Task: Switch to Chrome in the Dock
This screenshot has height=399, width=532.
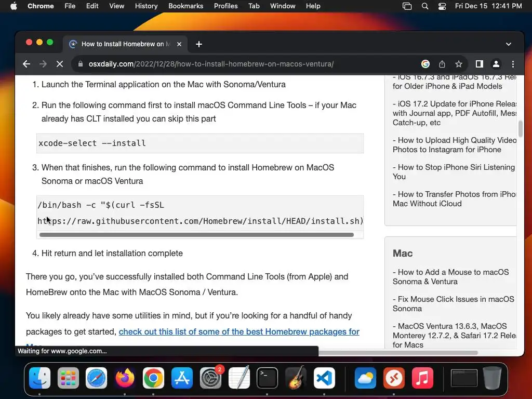Action: click(153, 378)
